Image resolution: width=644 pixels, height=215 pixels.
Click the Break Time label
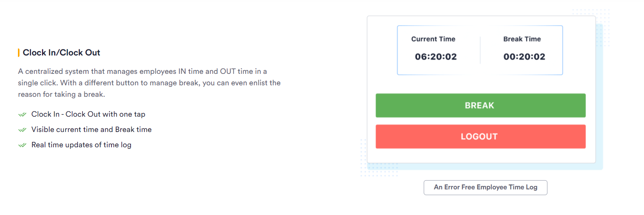tap(522, 39)
